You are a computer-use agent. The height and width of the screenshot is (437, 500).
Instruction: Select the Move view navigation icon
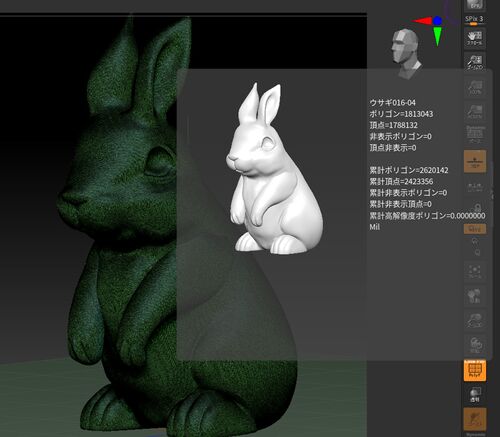coord(475,295)
